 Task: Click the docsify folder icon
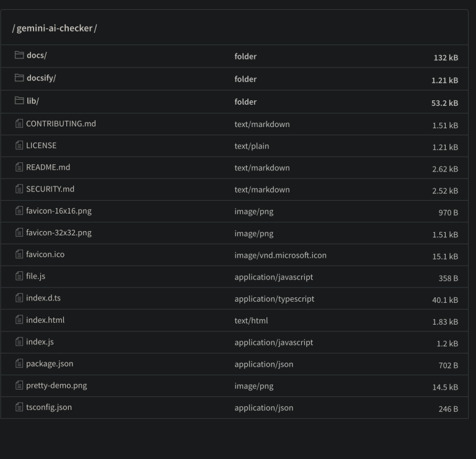point(19,78)
